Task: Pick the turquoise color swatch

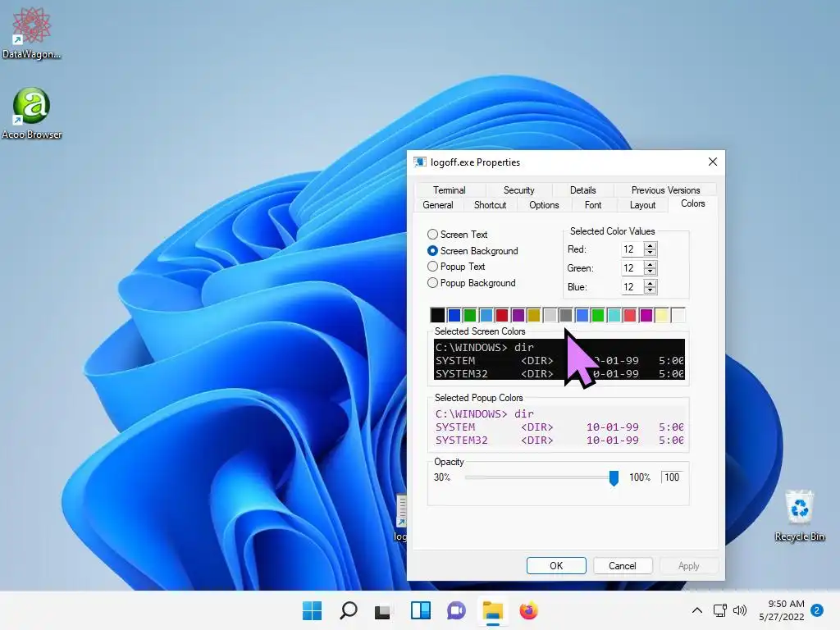Action: (x=614, y=315)
